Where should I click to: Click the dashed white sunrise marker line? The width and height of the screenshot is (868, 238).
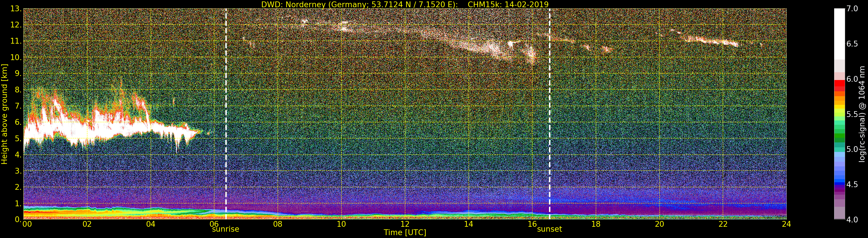pyautogui.click(x=226, y=114)
